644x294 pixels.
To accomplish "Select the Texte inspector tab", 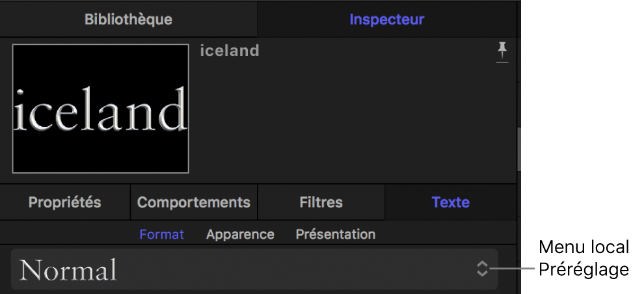I will [x=451, y=202].
